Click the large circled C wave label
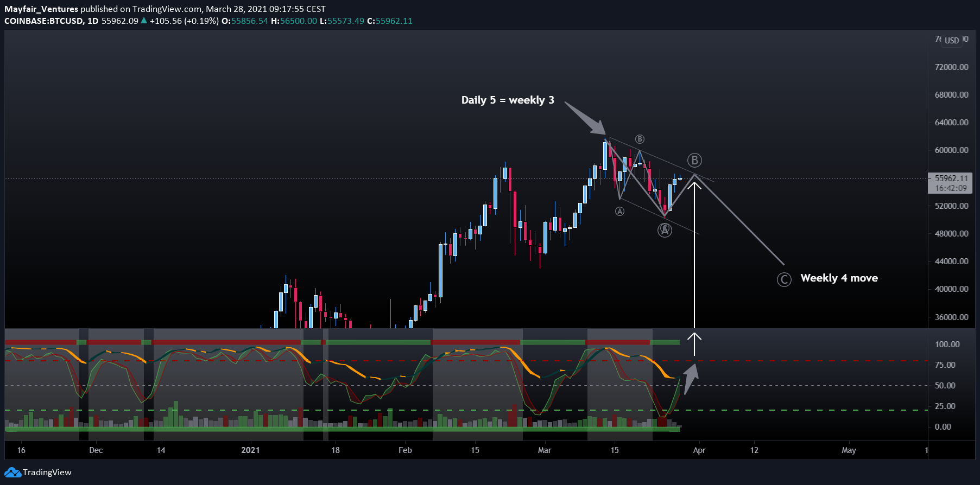 (784, 279)
